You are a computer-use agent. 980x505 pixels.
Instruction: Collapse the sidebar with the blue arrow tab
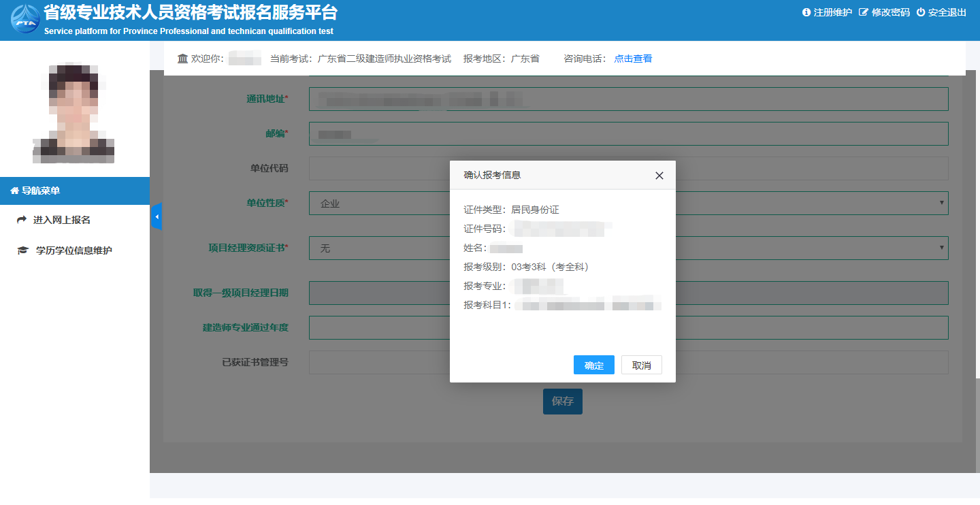click(x=156, y=216)
